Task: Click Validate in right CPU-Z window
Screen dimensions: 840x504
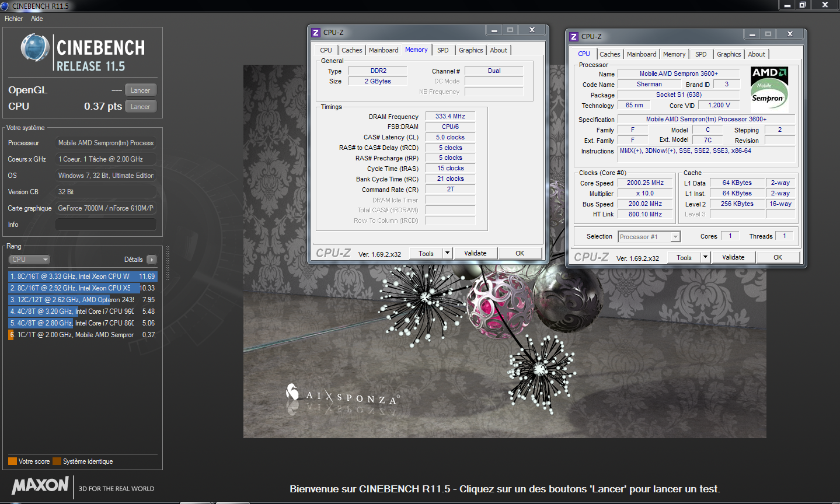Action: 733,257
